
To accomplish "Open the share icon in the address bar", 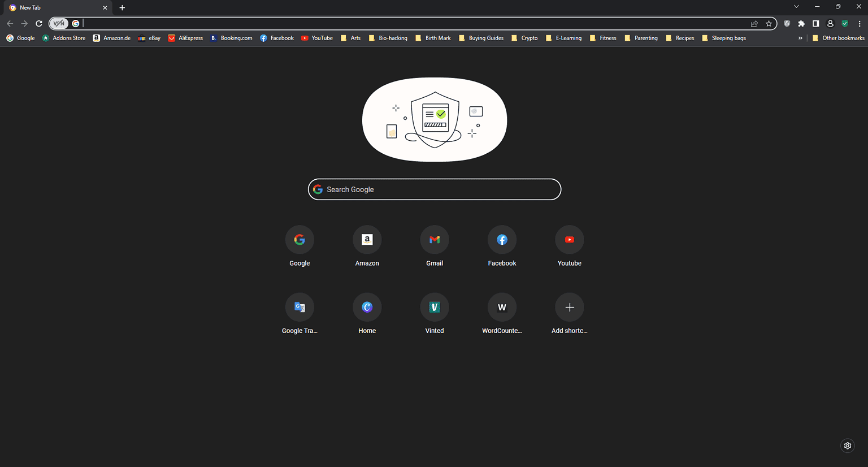I will point(755,24).
